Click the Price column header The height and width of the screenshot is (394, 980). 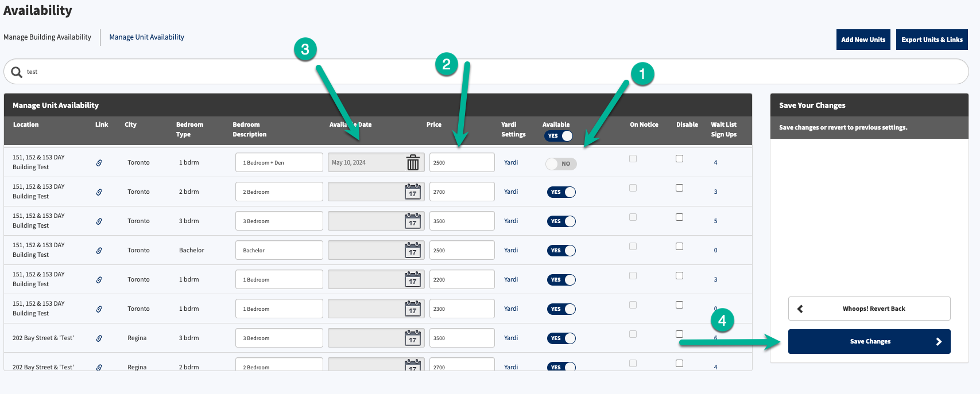tap(434, 124)
